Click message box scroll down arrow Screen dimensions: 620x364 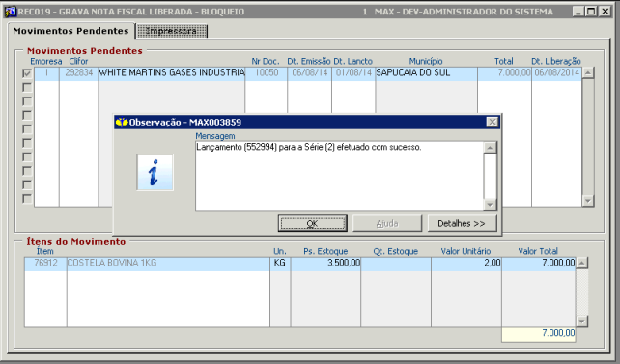[490, 205]
